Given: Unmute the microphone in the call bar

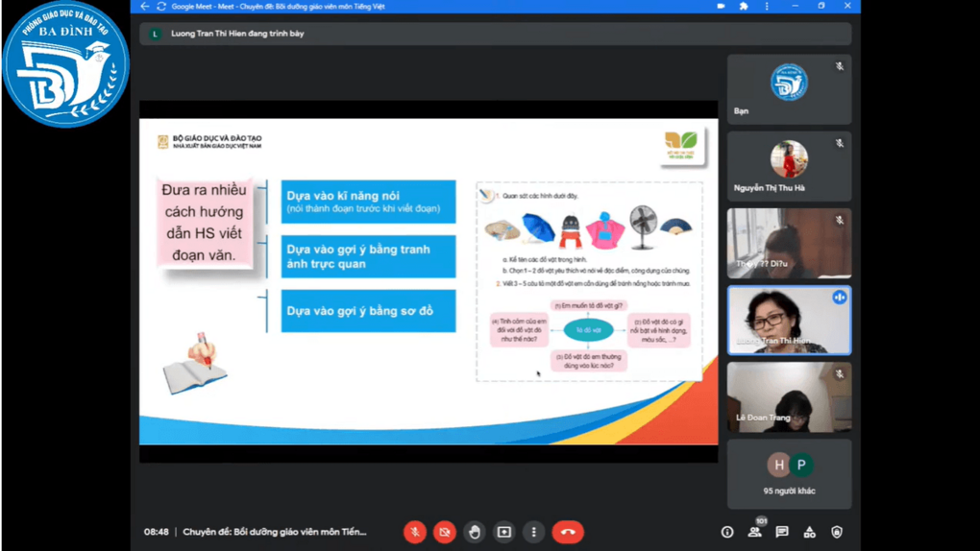Looking at the screenshot, I should [414, 532].
